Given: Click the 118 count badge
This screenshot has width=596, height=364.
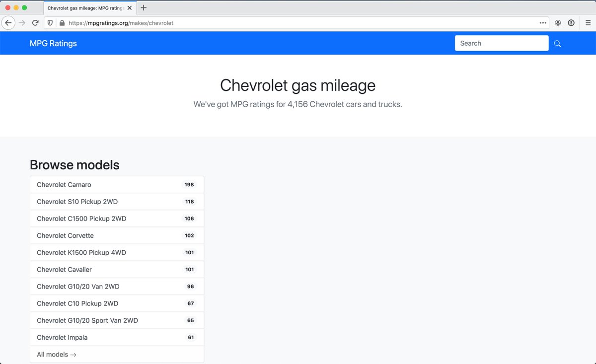Looking at the screenshot, I should 189,202.
